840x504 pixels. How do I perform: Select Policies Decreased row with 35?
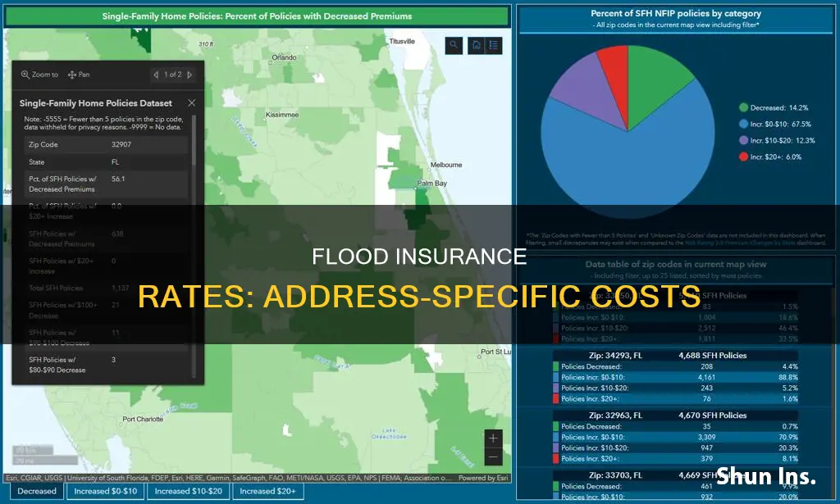(675, 426)
